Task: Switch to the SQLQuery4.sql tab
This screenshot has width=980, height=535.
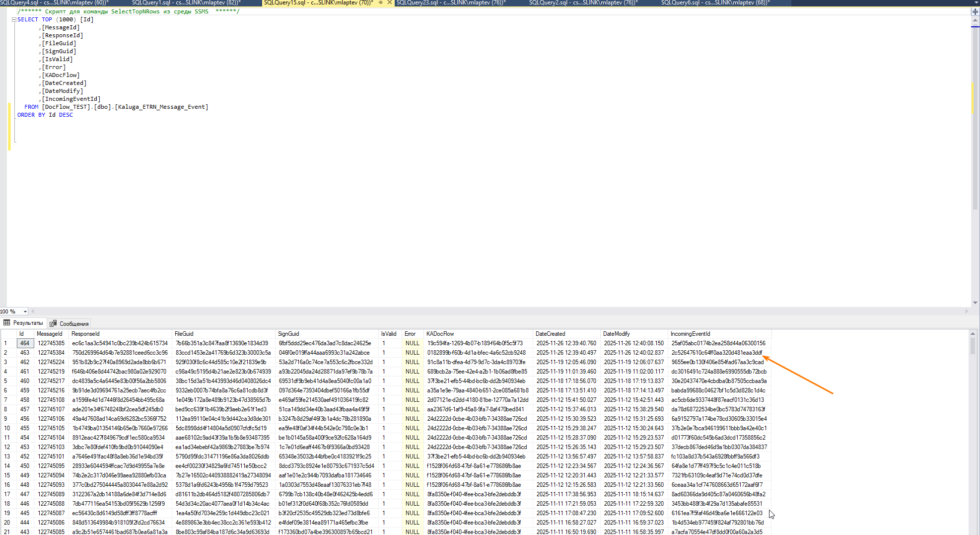Action: [55, 2]
